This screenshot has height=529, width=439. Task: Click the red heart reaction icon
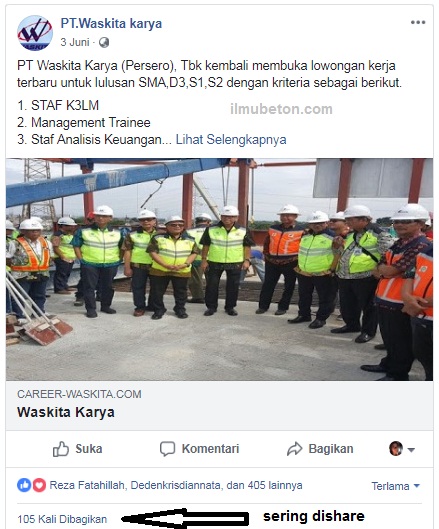pyautogui.click(x=39, y=485)
